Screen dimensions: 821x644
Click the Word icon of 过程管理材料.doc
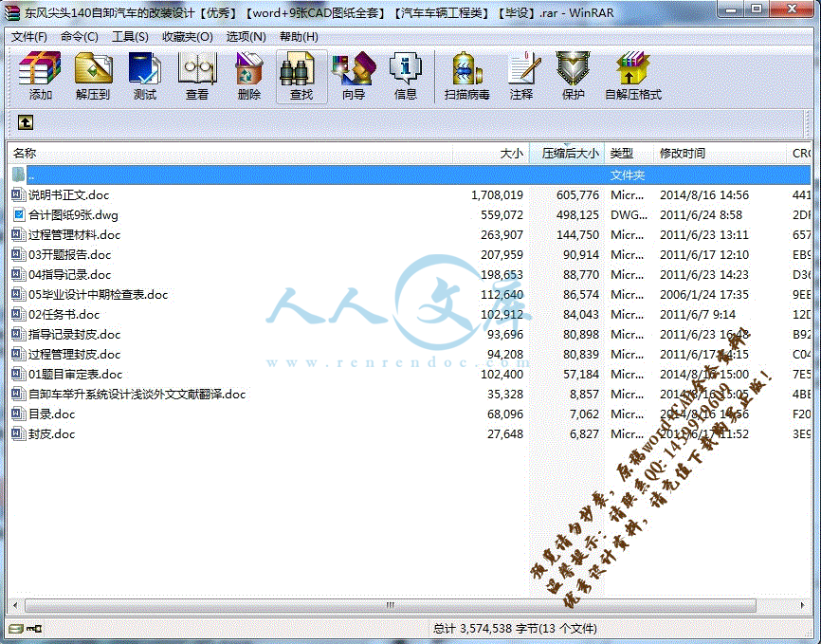click(x=18, y=235)
